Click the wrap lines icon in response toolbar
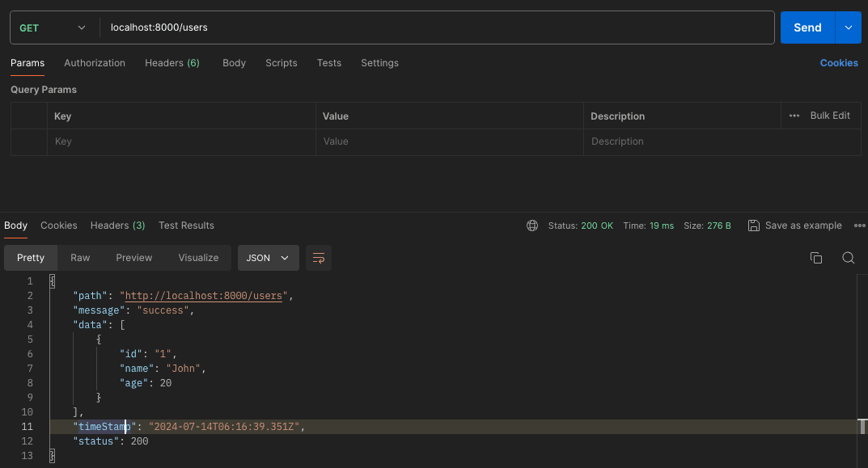Image resolution: width=868 pixels, height=468 pixels. point(319,258)
